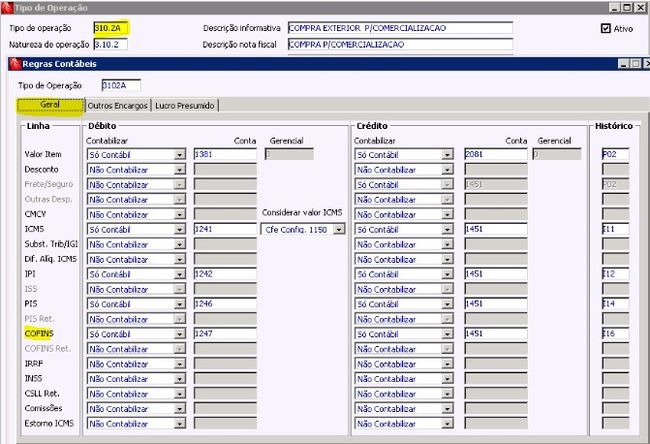The width and height of the screenshot is (650, 444).
Task: Open IRRF débito Contabilizar dropdown
Action: point(179,364)
